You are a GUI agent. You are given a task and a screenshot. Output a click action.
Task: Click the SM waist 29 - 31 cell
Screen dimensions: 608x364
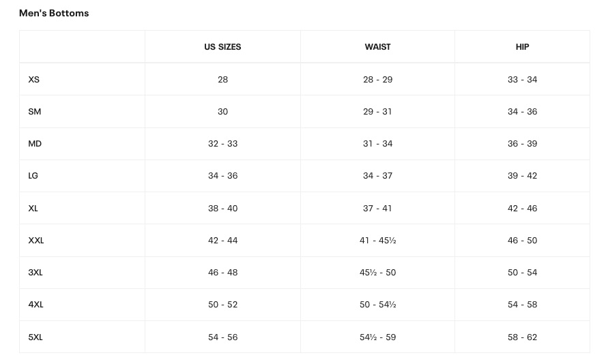click(377, 112)
